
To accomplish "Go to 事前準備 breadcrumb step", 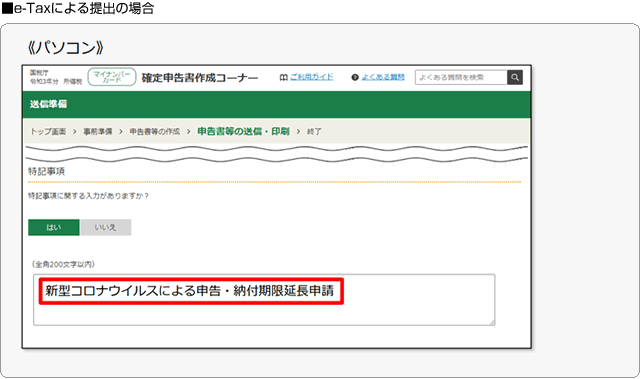I will pos(98,131).
